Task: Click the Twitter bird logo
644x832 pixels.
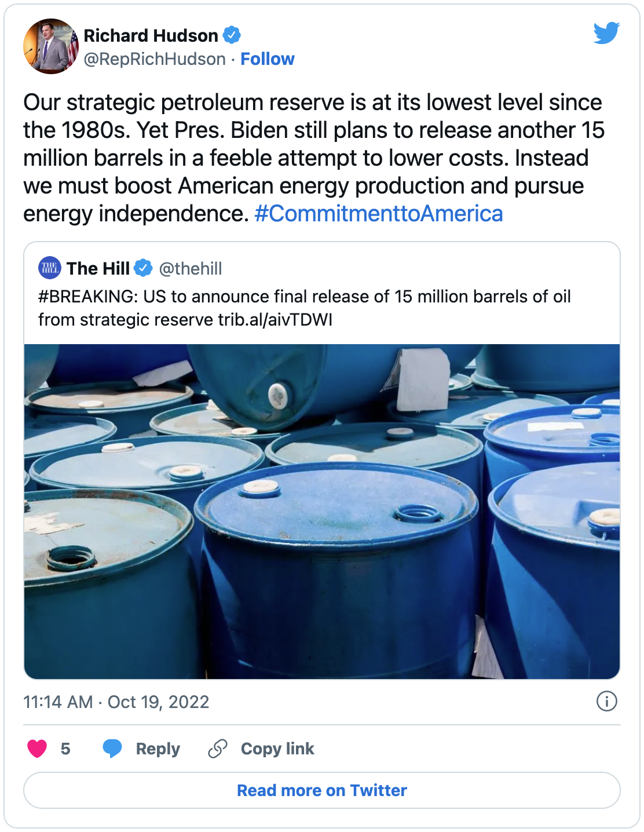Action: tap(606, 33)
